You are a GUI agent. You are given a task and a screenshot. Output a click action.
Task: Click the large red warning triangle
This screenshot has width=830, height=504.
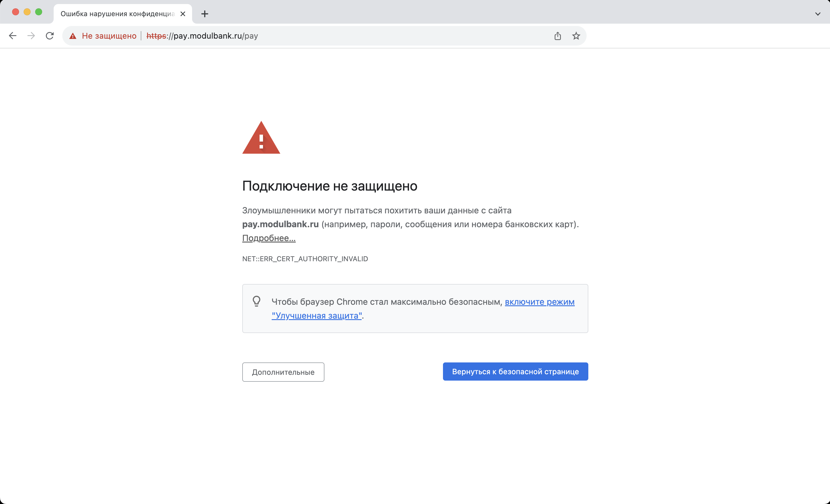pyautogui.click(x=261, y=138)
